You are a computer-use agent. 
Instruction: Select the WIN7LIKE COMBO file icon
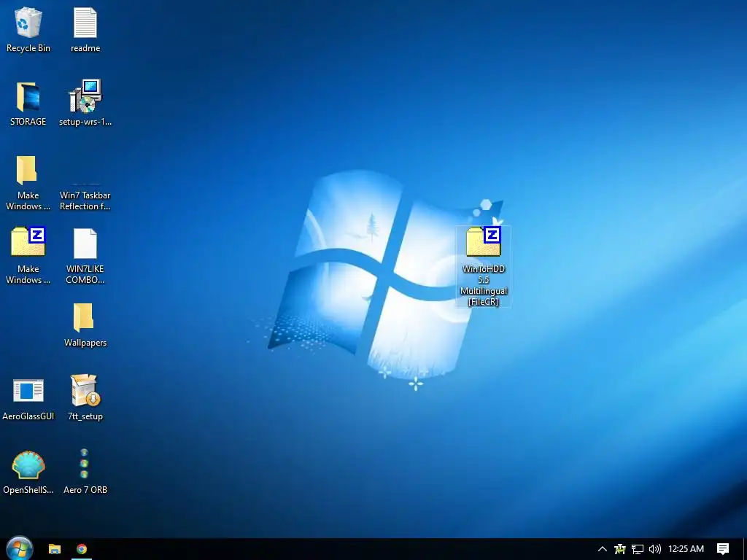[85, 244]
